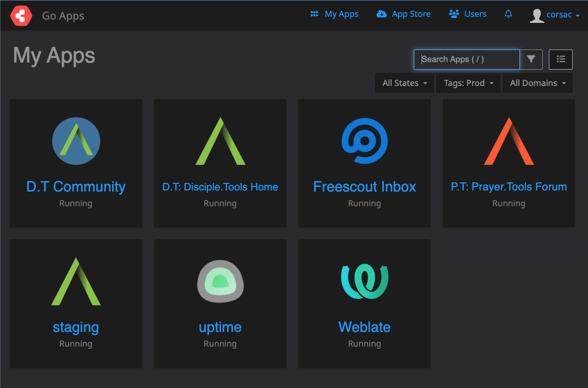
Task: Click inside the Search Apps field
Action: click(466, 59)
